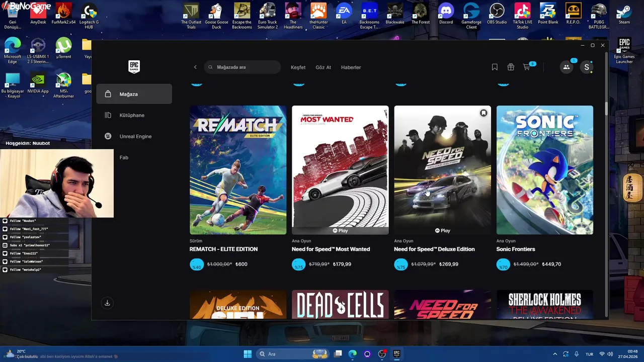Click the %40 discount badge under REMATCH
644x362 pixels.
(x=197, y=264)
